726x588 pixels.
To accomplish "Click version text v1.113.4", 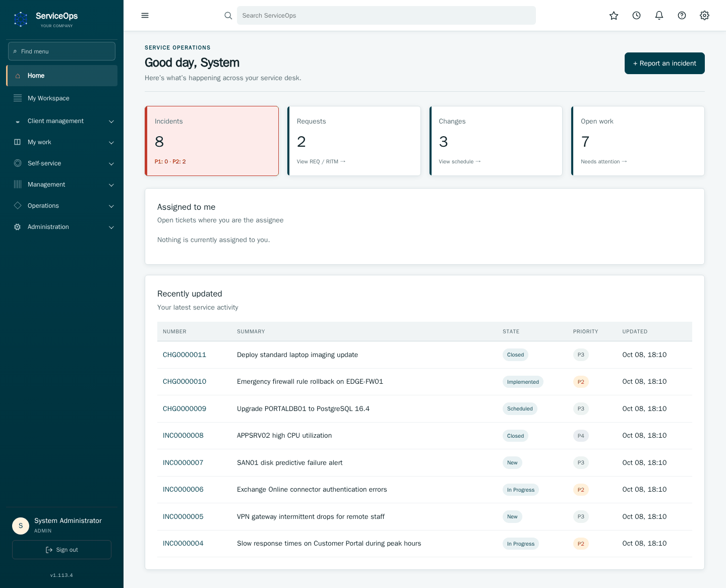I will [x=62, y=575].
